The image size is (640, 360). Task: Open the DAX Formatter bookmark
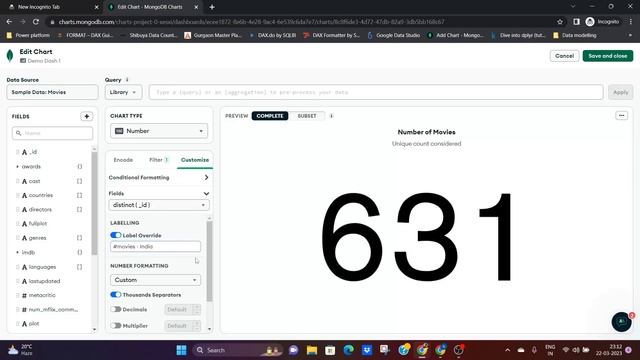(x=331, y=36)
